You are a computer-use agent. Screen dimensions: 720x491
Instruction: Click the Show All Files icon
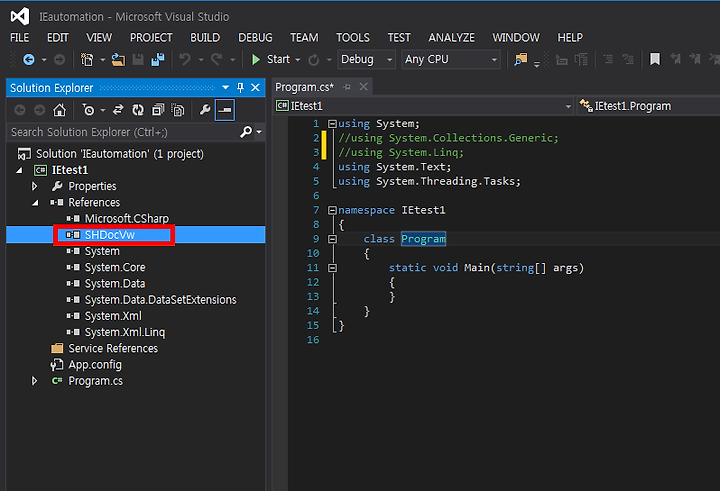178,110
